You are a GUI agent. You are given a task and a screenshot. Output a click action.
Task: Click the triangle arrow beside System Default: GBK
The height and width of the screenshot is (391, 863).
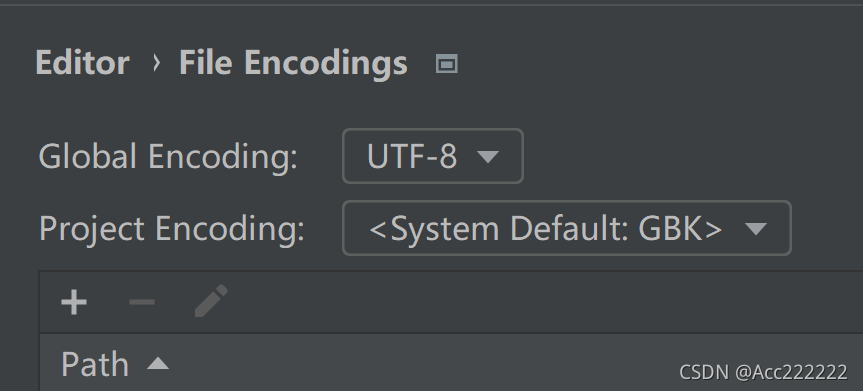click(x=755, y=229)
